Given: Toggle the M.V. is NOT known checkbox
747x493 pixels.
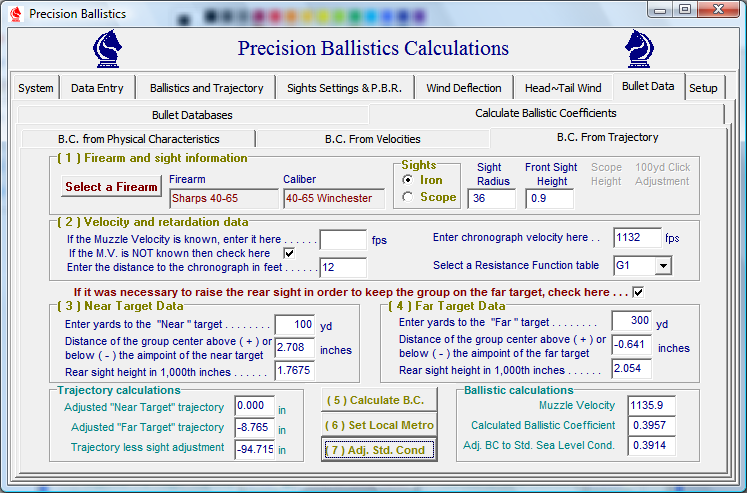Looking at the screenshot, I should (289, 253).
